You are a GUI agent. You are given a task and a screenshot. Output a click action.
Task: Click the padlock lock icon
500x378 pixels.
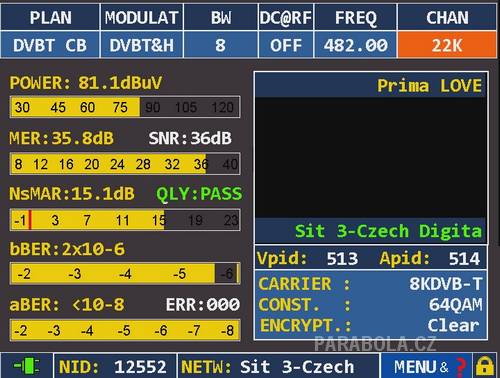(485, 366)
